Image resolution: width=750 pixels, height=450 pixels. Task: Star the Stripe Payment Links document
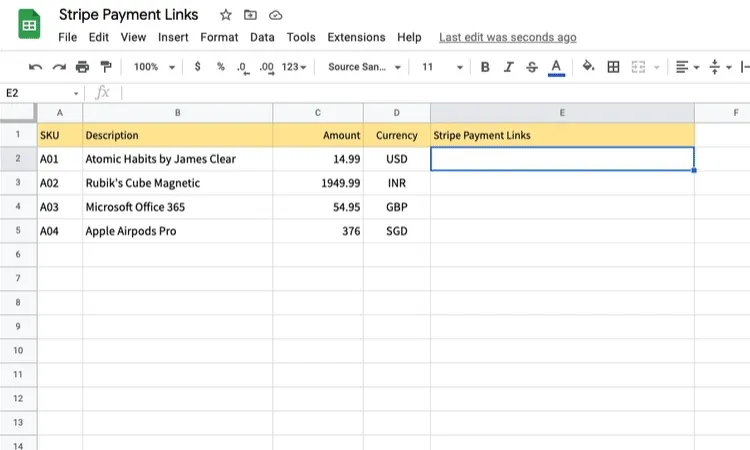[226, 15]
